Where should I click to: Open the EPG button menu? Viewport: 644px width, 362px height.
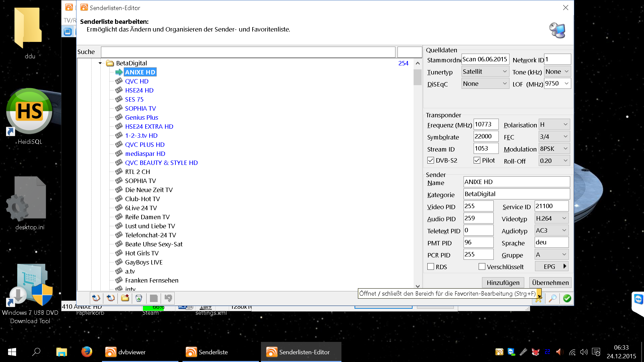click(551, 266)
